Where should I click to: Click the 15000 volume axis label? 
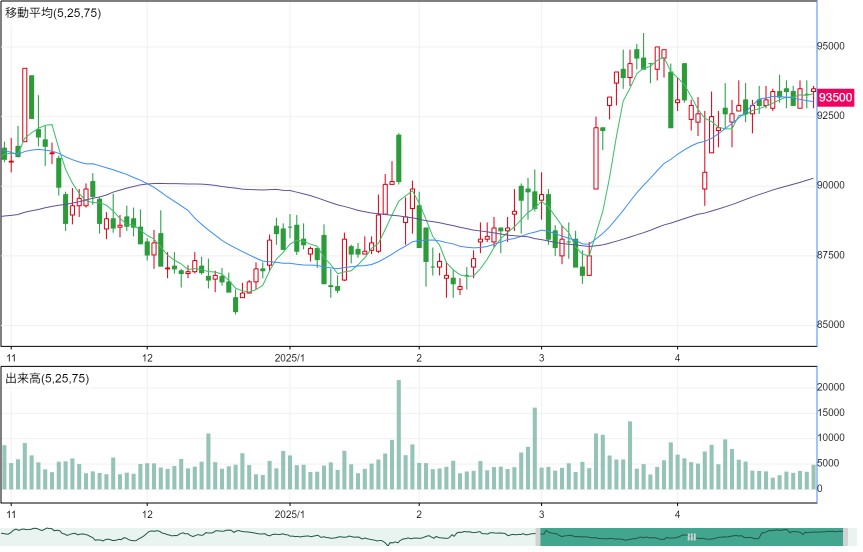coord(831,413)
